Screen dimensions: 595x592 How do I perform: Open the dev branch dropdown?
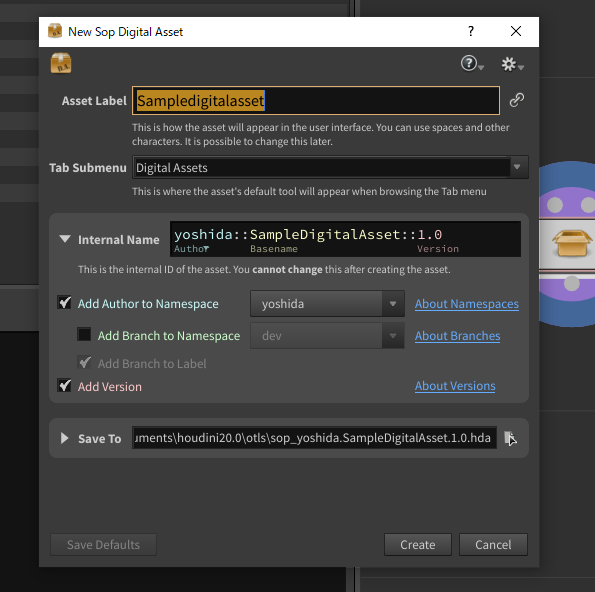pos(327,335)
